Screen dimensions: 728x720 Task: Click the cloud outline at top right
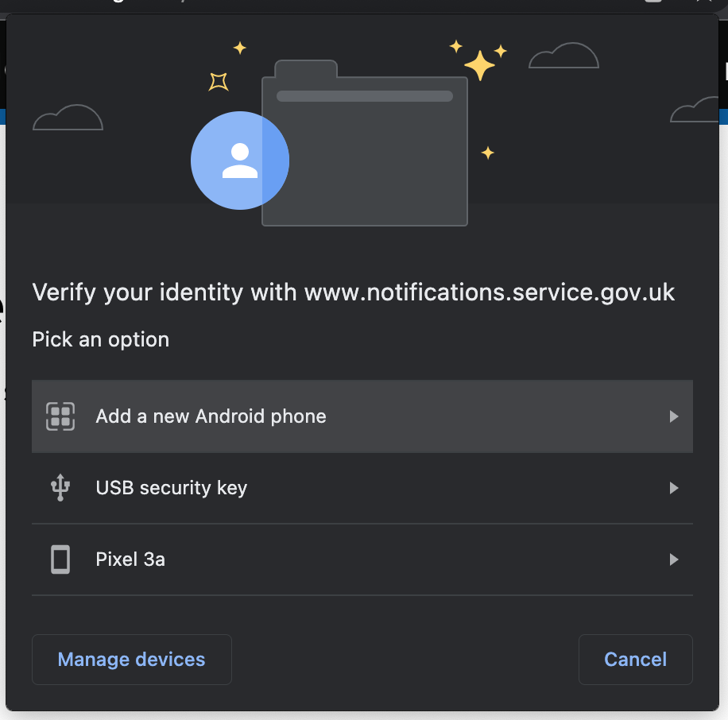[x=563, y=56]
